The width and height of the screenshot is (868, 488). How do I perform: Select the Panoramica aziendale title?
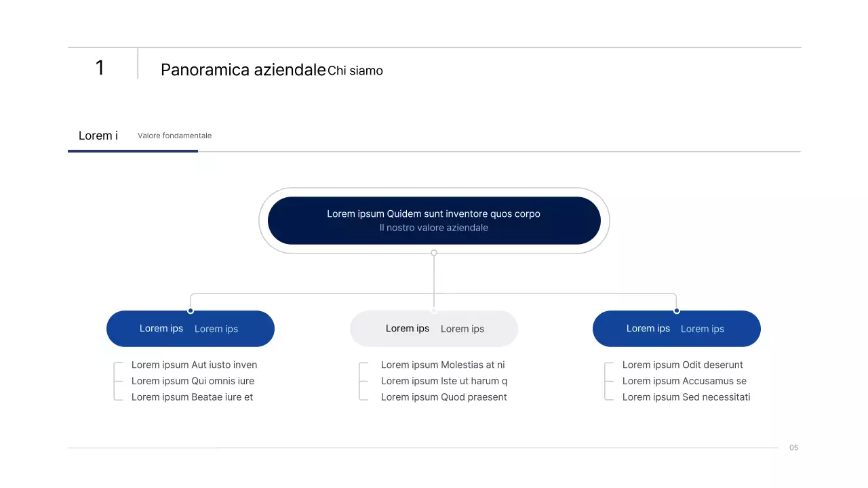(x=243, y=70)
